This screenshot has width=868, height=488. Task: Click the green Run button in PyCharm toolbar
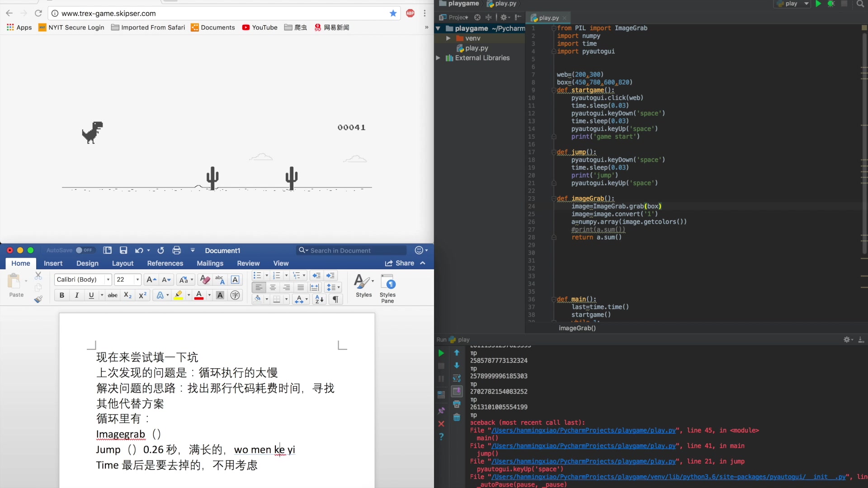pos(818,4)
